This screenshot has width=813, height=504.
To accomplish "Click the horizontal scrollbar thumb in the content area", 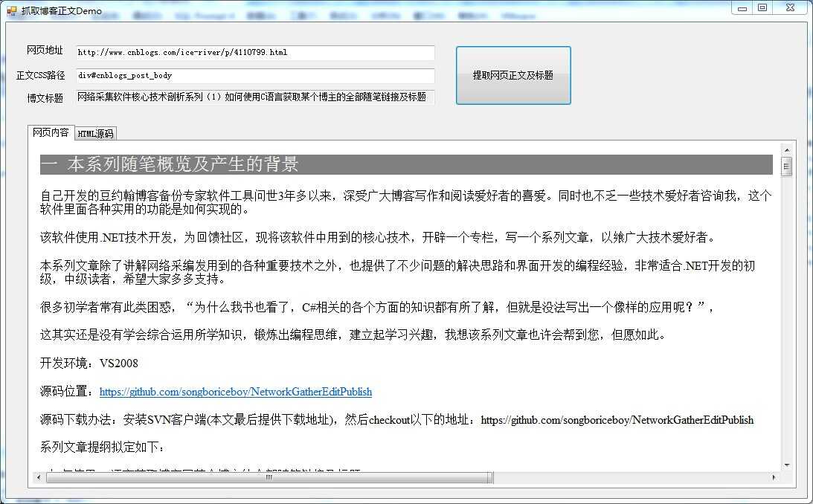I will coord(268,477).
